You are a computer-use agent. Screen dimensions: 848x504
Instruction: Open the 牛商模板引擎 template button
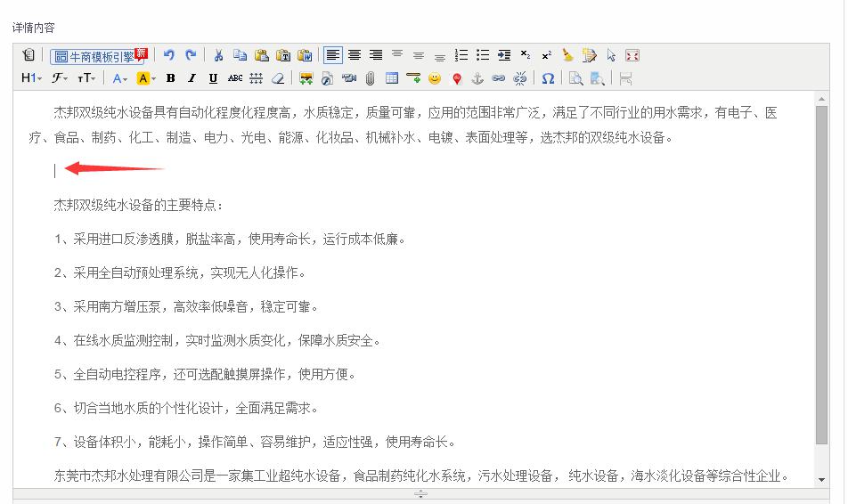coord(99,56)
